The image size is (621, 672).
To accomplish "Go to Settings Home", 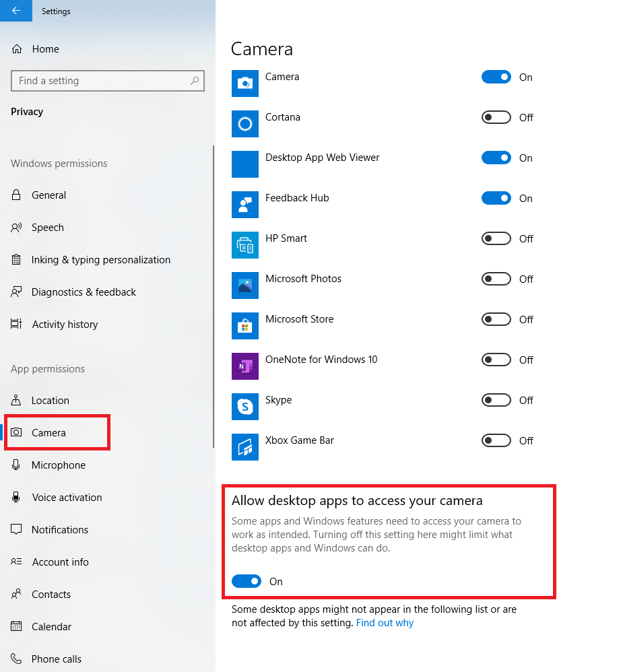I will coord(44,49).
